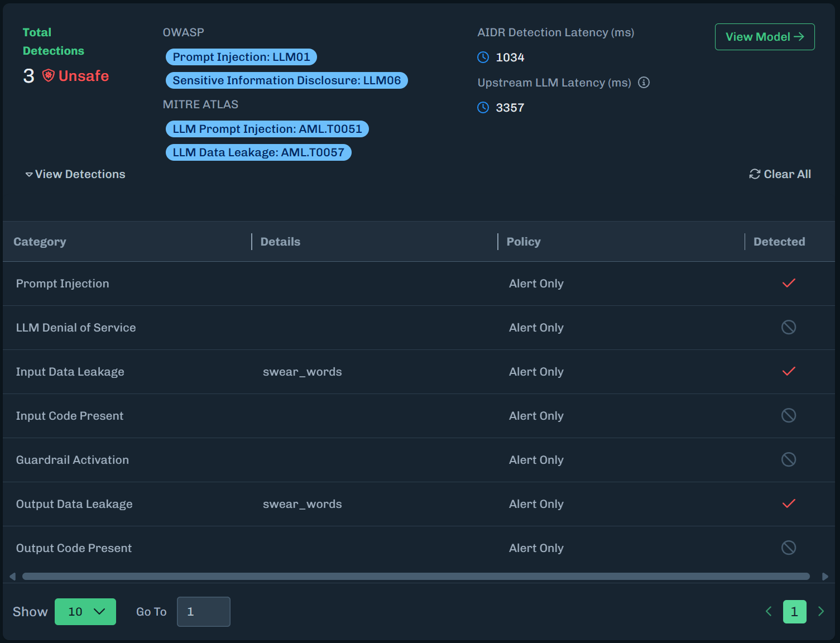
Task: Click the Upstream LLM Latency info icon
Action: click(644, 83)
